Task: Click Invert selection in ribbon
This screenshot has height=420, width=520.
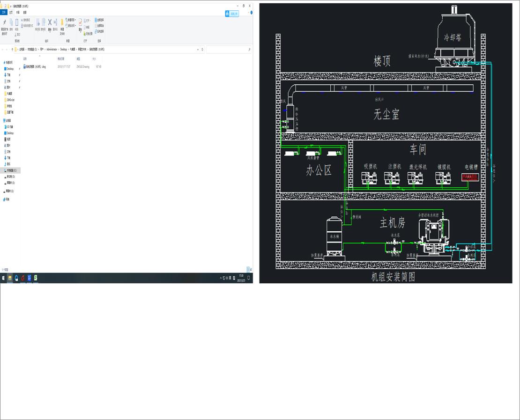Action: (x=99, y=31)
